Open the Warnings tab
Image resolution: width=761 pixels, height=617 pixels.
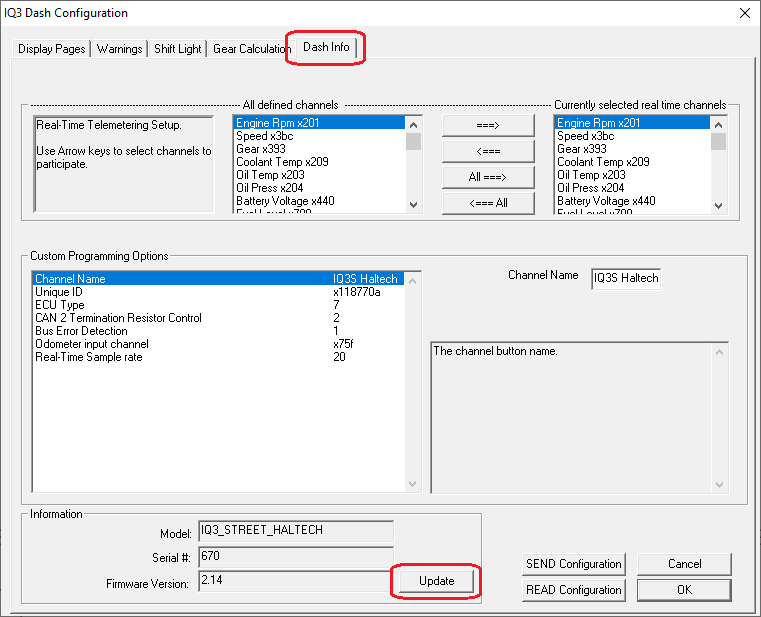119,49
